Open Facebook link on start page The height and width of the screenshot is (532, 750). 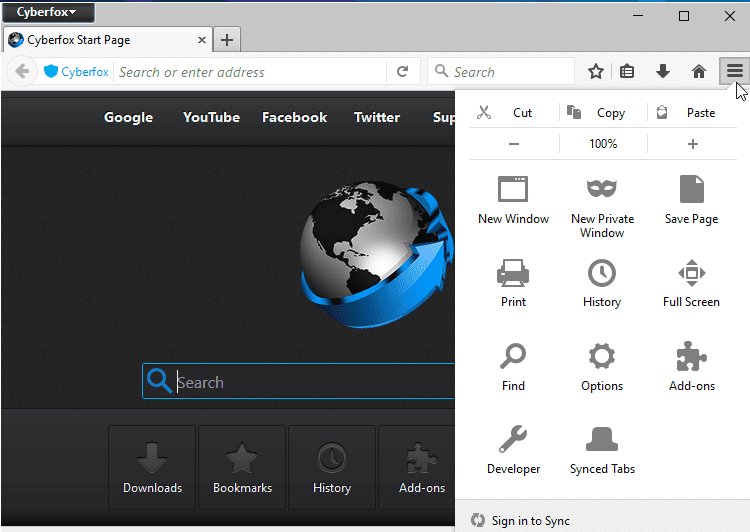click(x=295, y=117)
